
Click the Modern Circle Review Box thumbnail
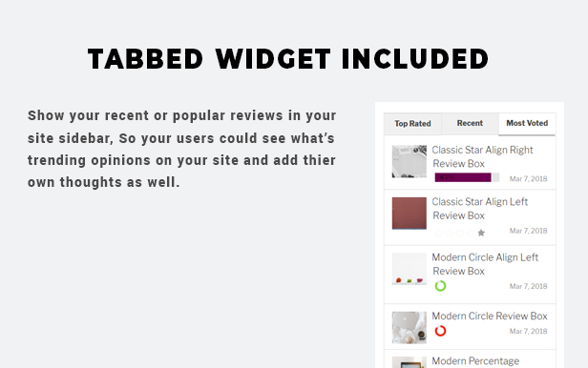point(409,328)
